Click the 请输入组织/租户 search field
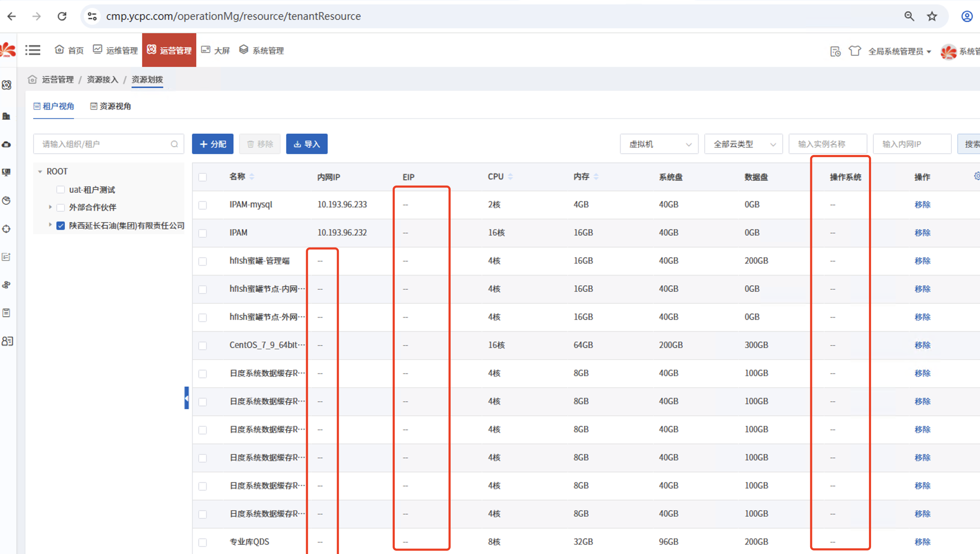This screenshot has width=980, height=554. 108,144
